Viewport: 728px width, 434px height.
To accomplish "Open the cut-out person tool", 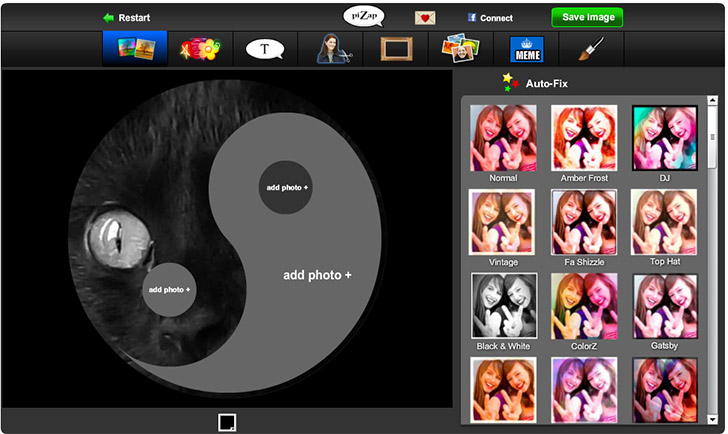I will point(332,48).
